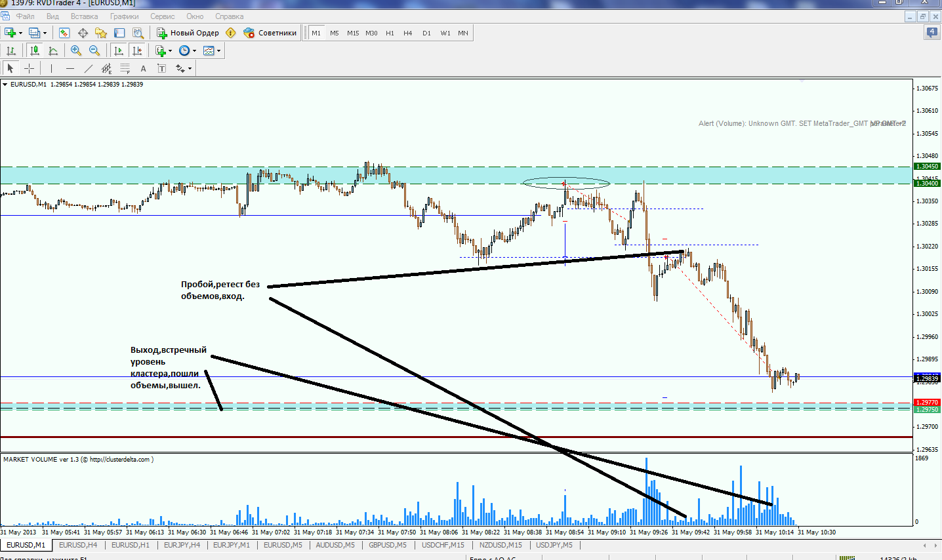The height and width of the screenshot is (560, 942).
Task: Expand the Profiles dropdown arrow
Action: (x=45, y=33)
